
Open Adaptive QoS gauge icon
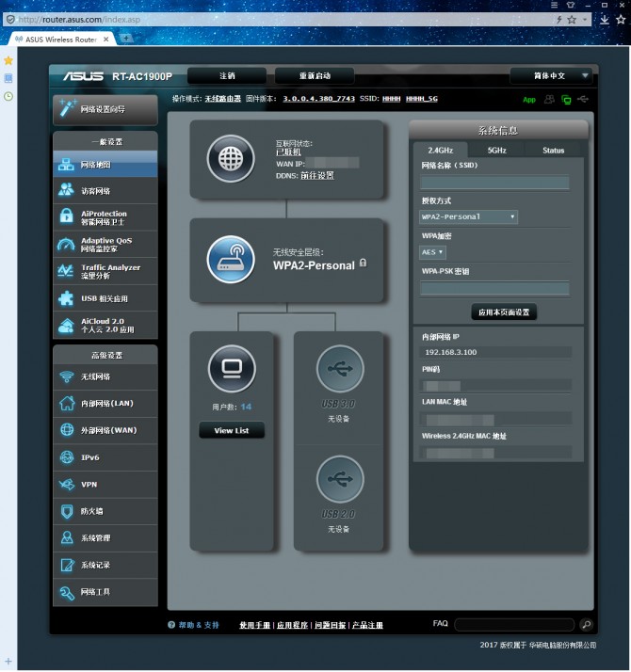[x=66, y=244]
